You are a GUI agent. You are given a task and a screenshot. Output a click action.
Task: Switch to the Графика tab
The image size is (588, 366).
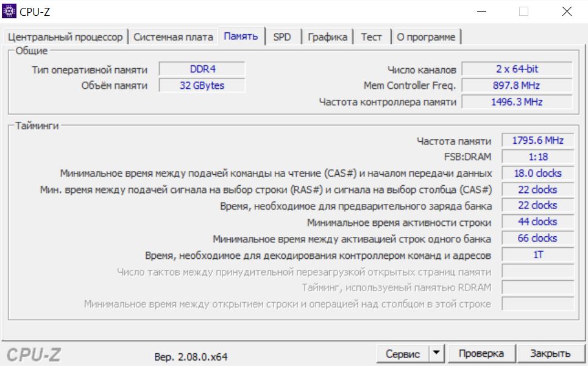click(327, 37)
